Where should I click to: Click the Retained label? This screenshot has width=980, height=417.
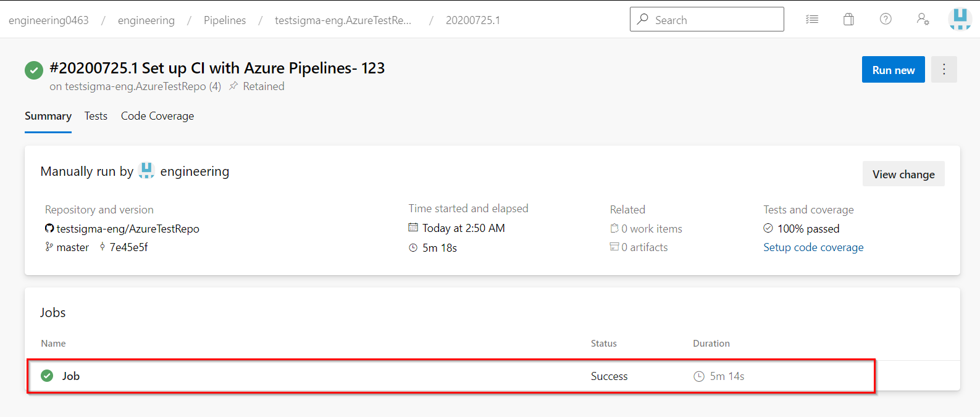pyautogui.click(x=264, y=86)
